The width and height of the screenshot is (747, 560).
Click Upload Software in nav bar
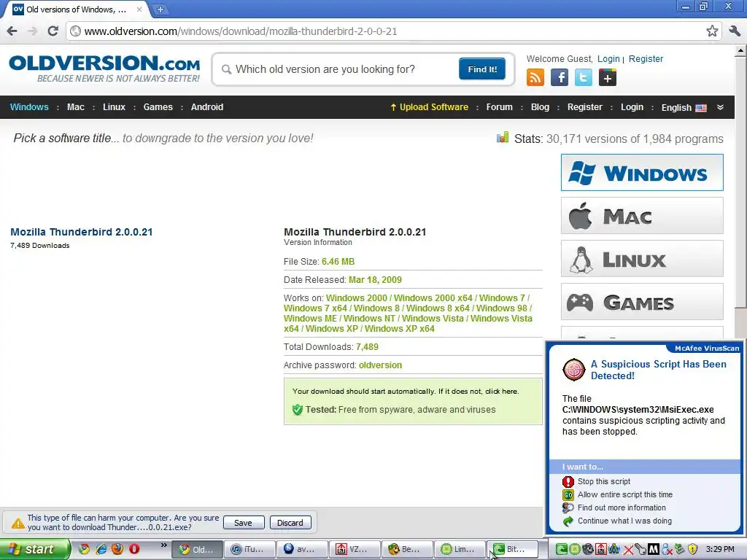429,107
